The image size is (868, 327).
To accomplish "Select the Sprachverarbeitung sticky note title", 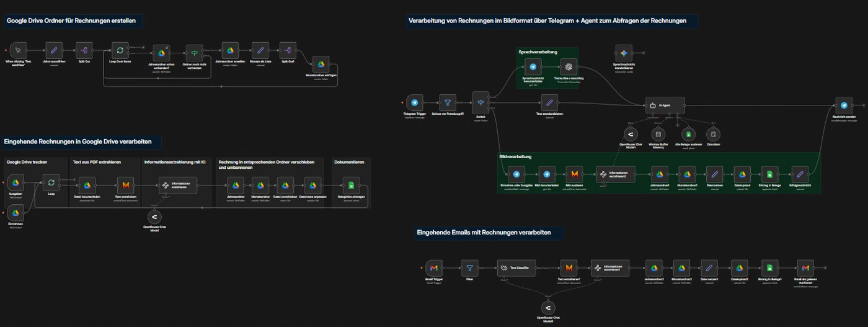I will point(538,52).
